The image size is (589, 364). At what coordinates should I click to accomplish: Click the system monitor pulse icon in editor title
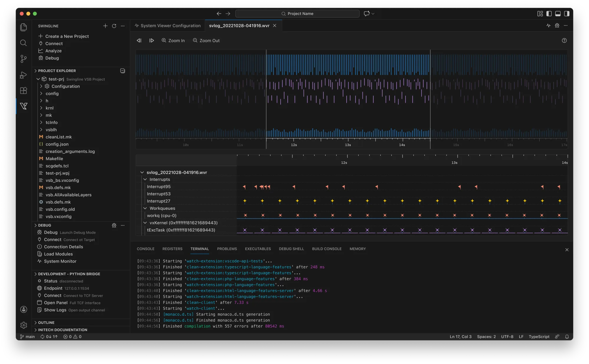(x=548, y=26)
